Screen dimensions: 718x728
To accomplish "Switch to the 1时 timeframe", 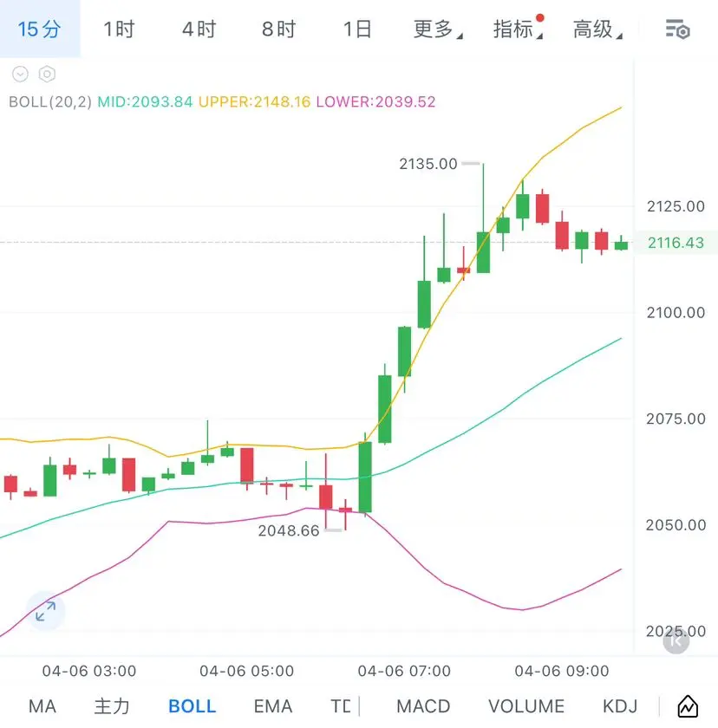I will 119,29.
